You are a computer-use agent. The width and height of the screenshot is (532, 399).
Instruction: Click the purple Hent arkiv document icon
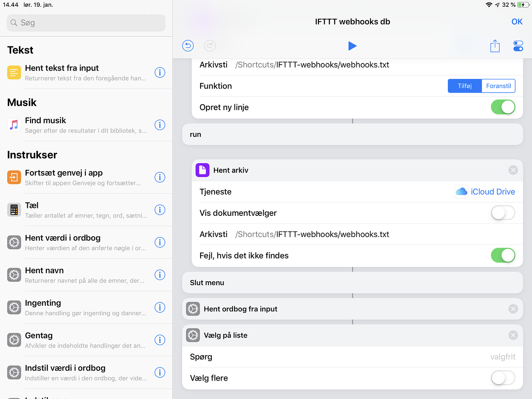coord(202,170)
